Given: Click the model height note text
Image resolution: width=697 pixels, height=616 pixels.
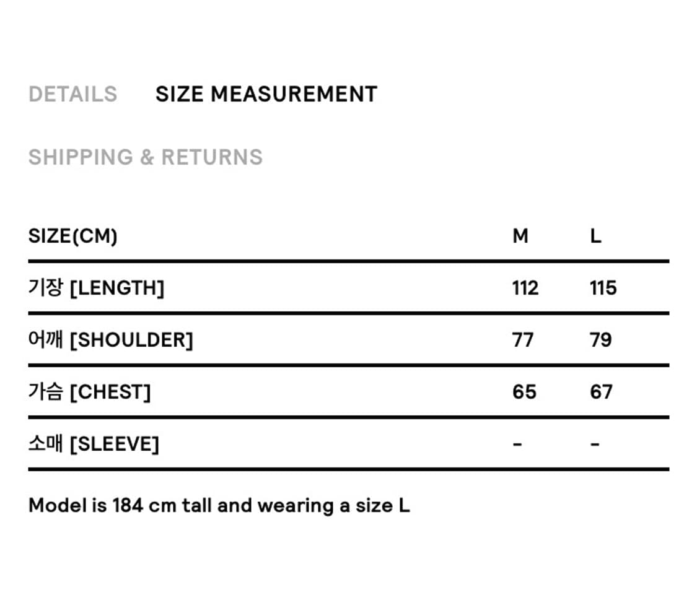Looking at the screenshot, I should [x=186, y=506].
